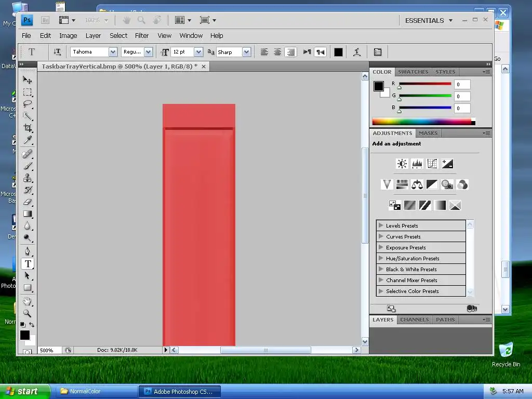
Task: Select the History Brush tool
Action: point(27,190)
